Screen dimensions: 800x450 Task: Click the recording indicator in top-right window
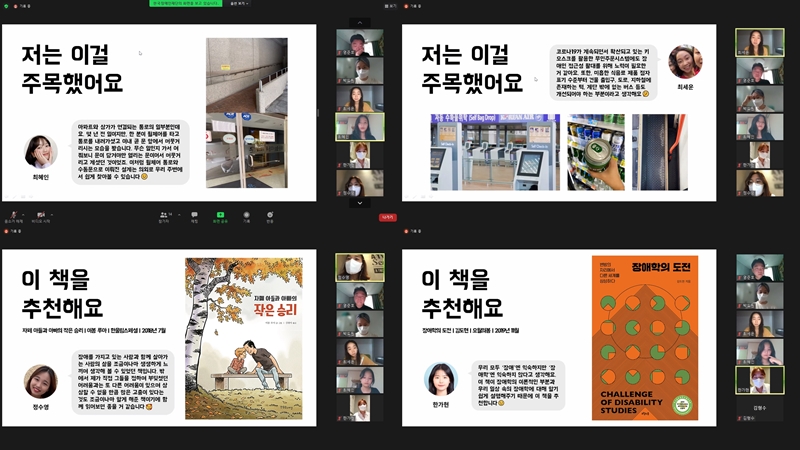coord(413,6)
